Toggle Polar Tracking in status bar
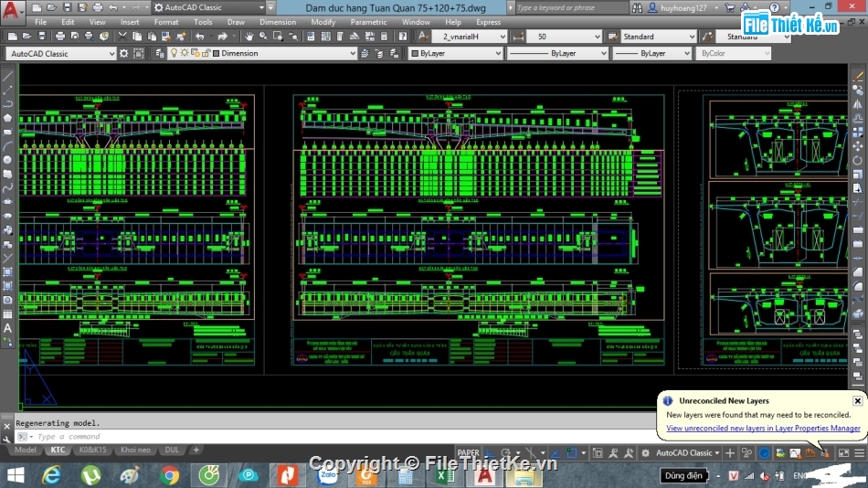This screenshot has height=488, width=868. point(505,453)
